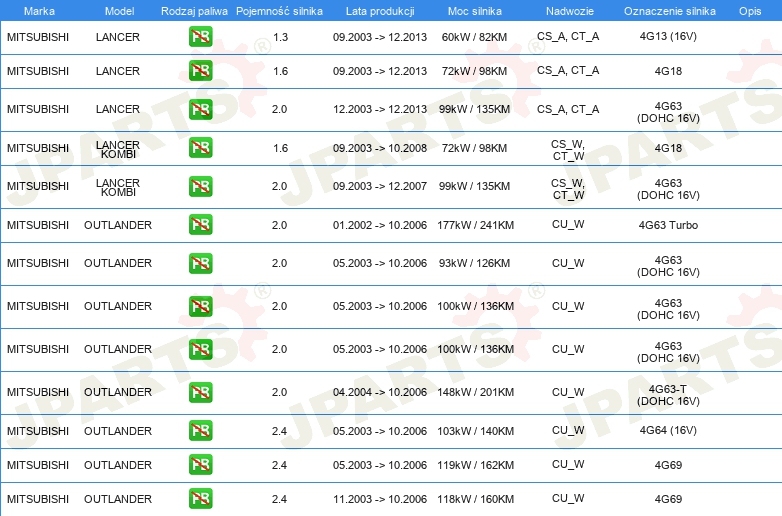Select the 177kW / 241KM power cell
The image size is (782, 516).
475,225
